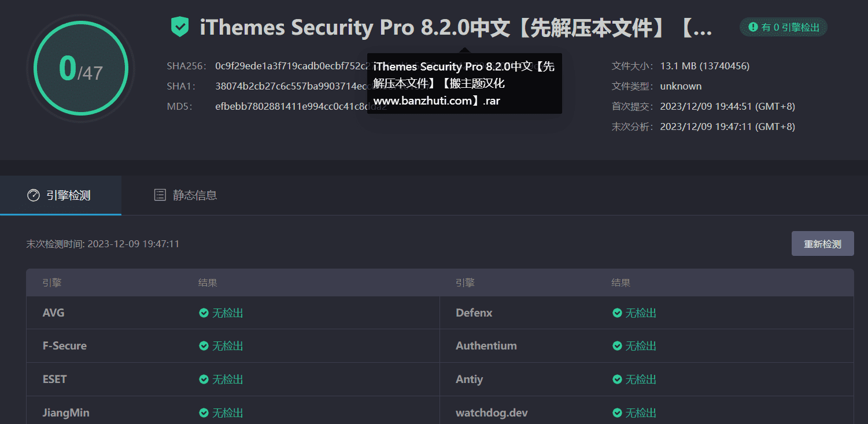The height and width of the screenshot is (424, 868).
Task: Click the 引擎检测 tab gauge icon
Action: coord(33,195)
